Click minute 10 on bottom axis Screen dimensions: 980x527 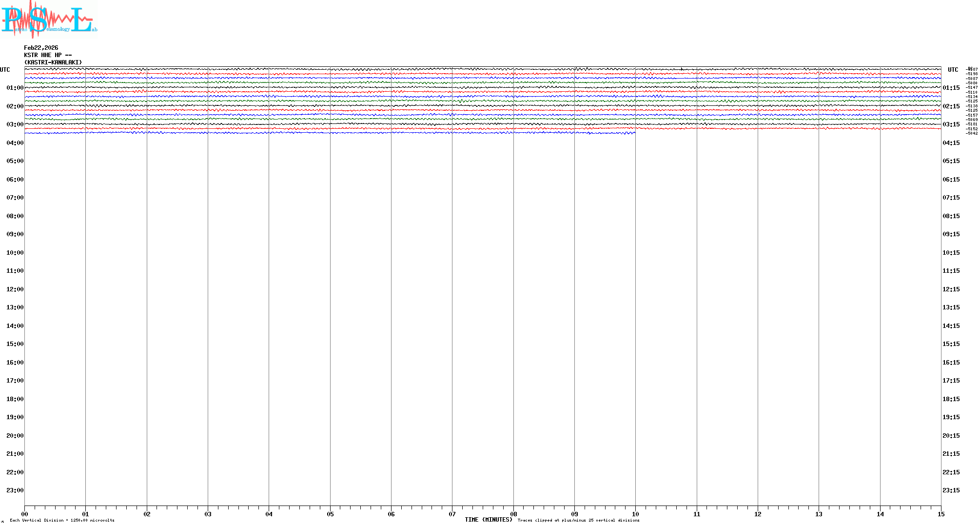[x=635, y=514]
